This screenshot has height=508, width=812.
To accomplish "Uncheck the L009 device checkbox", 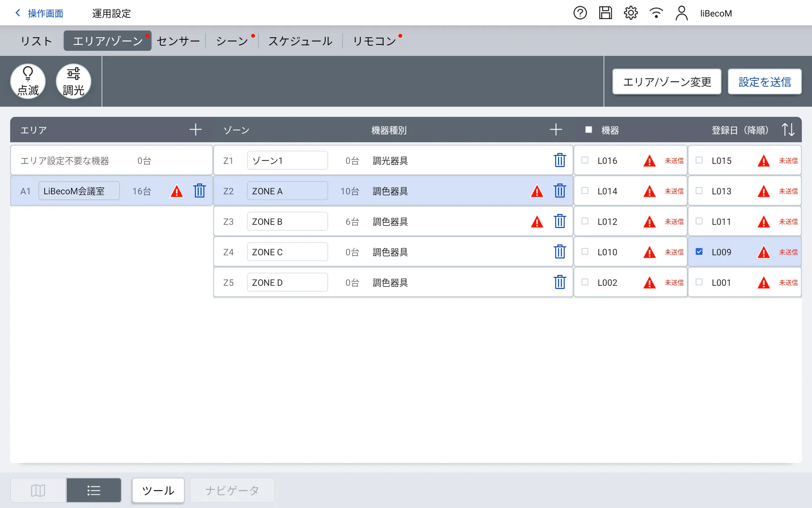I will pos(699,251).
